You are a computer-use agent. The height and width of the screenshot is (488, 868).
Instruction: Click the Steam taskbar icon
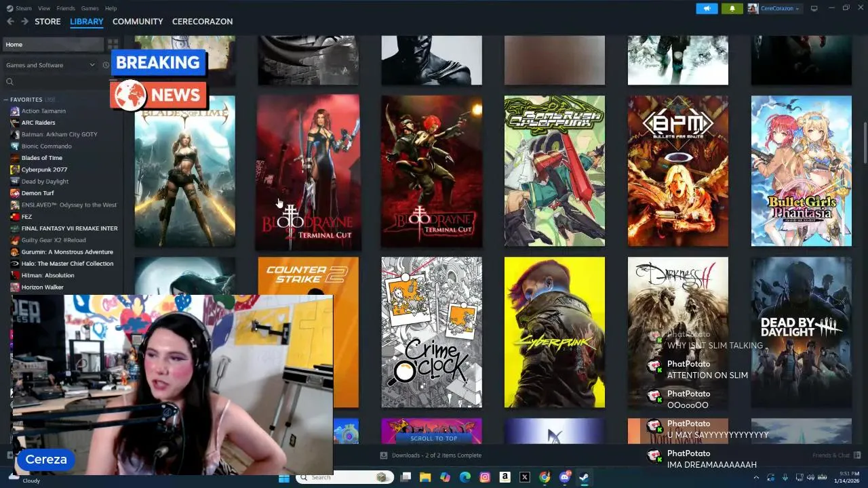(584, 477)
